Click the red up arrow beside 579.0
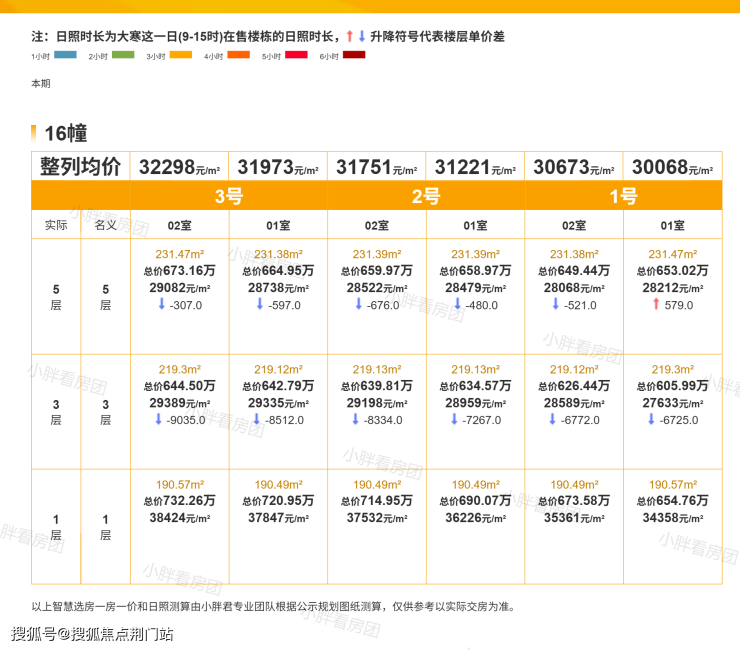The width and height of the screenshot is (740, 650). pyautogui.click(x=656, y=305)
